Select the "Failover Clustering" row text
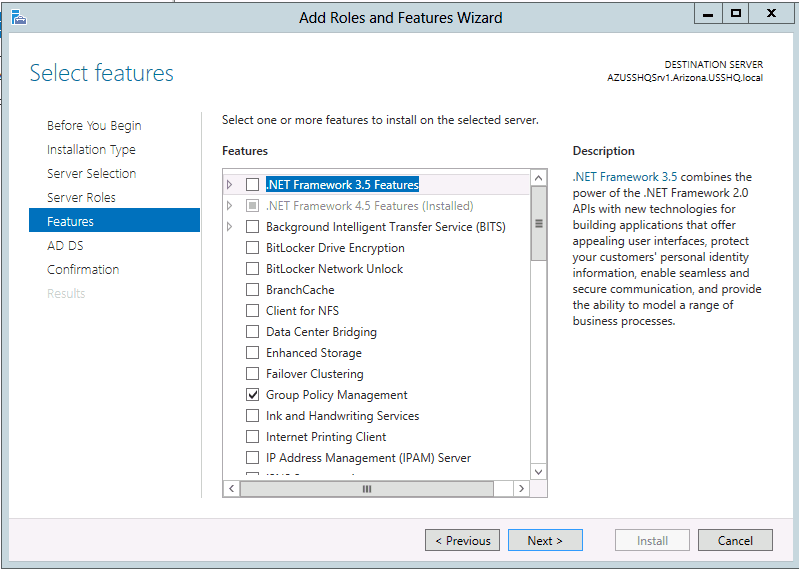 pyautogui.click(x=315, y=374)
